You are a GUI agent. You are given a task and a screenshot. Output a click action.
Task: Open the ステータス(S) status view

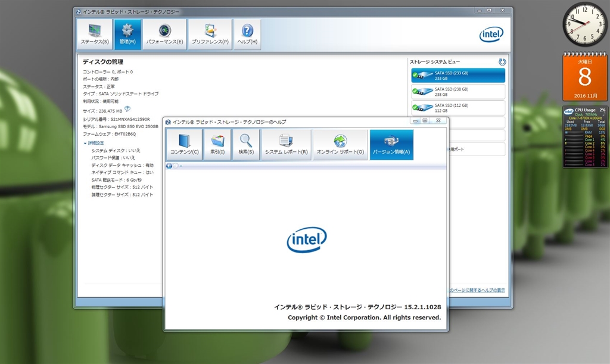[x=95, y=34]
